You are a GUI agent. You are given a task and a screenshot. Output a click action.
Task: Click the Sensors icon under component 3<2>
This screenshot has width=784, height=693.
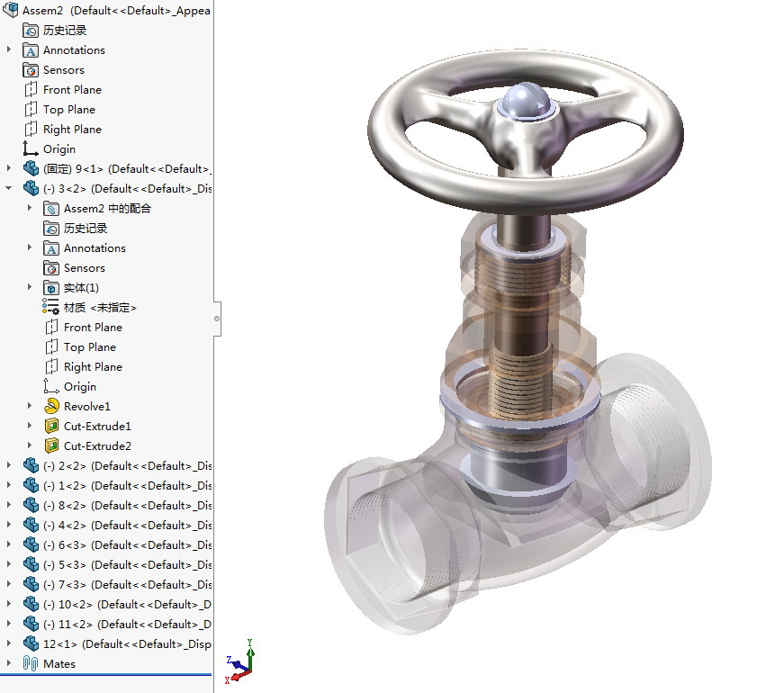[51, 268]
